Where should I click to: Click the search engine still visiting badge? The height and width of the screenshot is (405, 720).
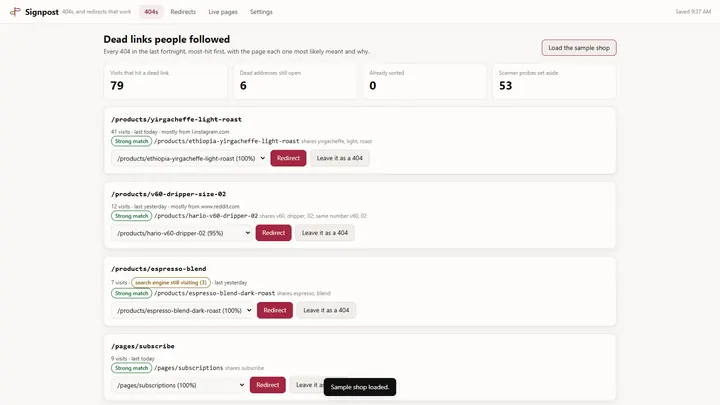[x=171, y=283]
